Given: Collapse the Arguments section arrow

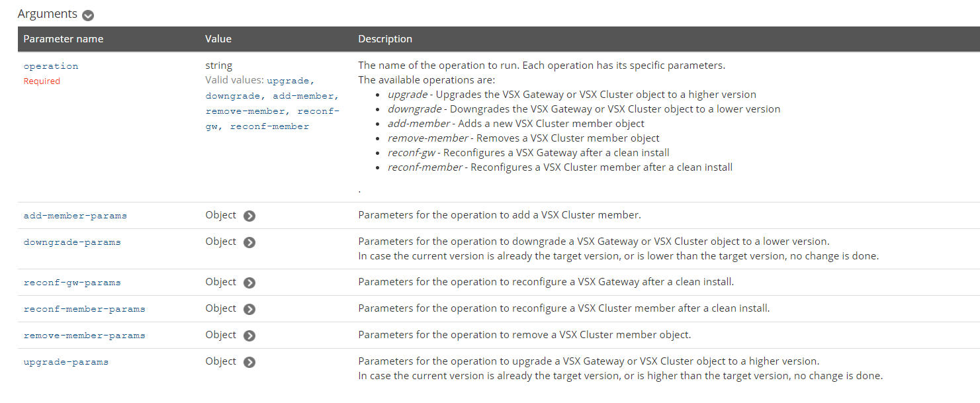Looking at the screenshot, I should 88,15.
